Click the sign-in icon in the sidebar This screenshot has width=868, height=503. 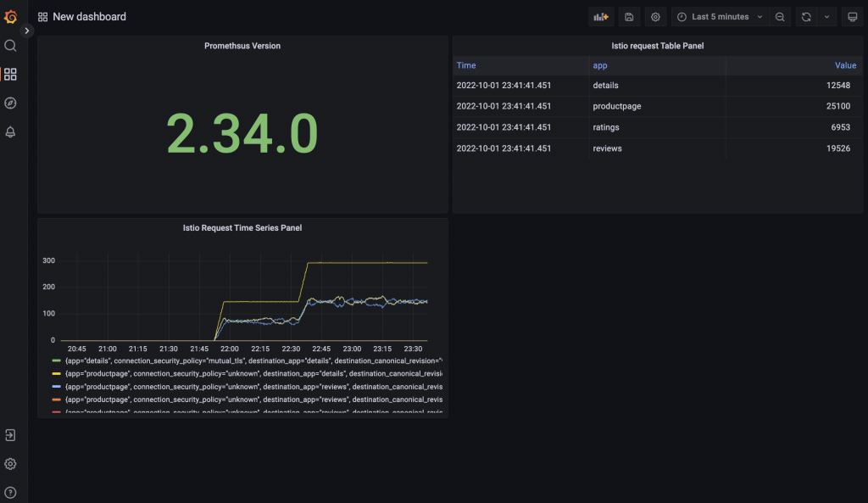[10, 435]
